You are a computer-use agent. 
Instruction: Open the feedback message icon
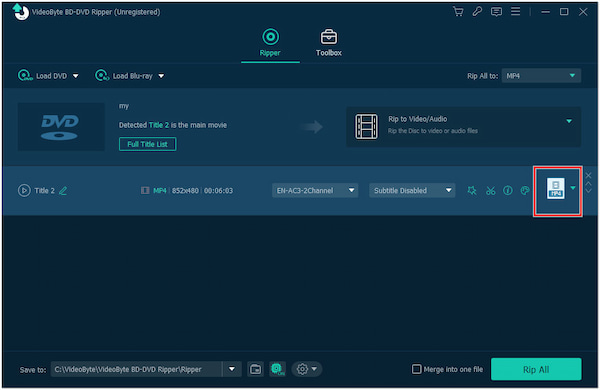point(496,12)
